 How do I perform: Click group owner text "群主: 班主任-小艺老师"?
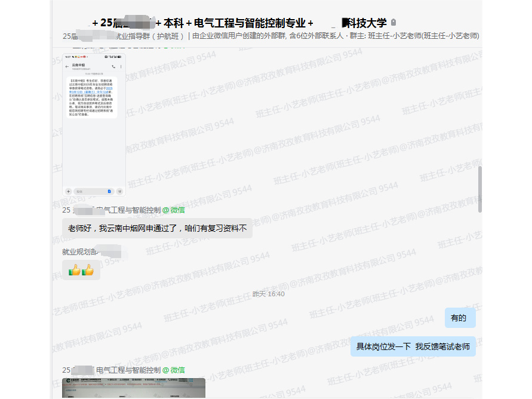click(414, 36)
